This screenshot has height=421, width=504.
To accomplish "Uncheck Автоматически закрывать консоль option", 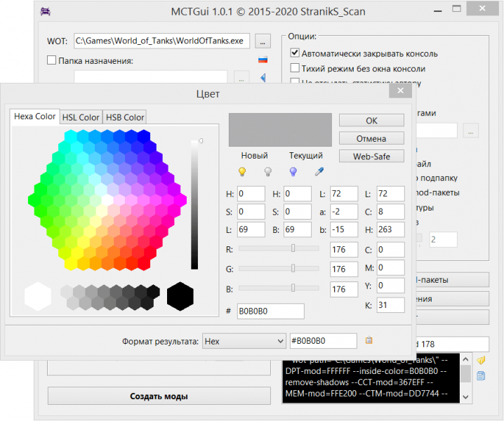I will coord(295,53).
